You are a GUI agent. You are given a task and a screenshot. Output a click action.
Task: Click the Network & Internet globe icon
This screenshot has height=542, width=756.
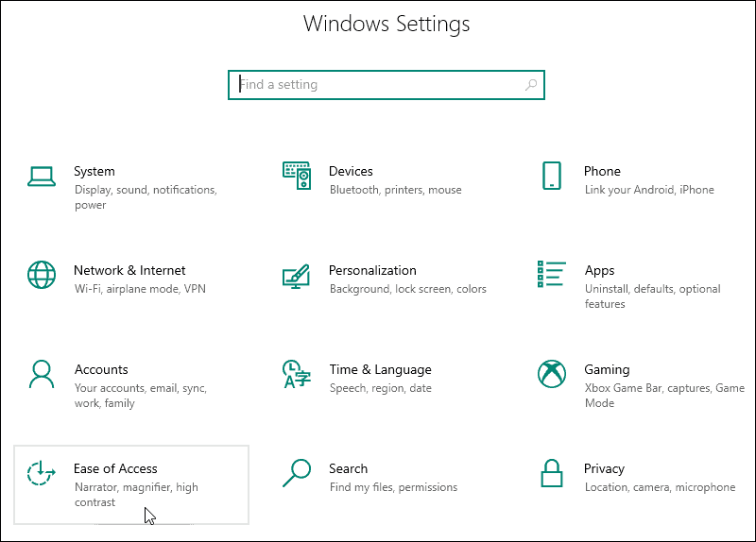tap(42, 275)
